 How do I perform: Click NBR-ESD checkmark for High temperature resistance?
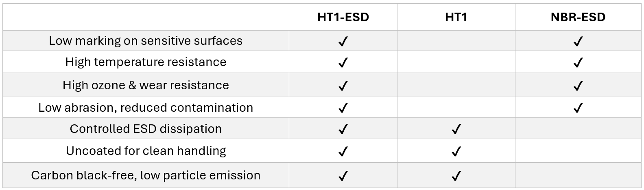click(x=578, y=63)
